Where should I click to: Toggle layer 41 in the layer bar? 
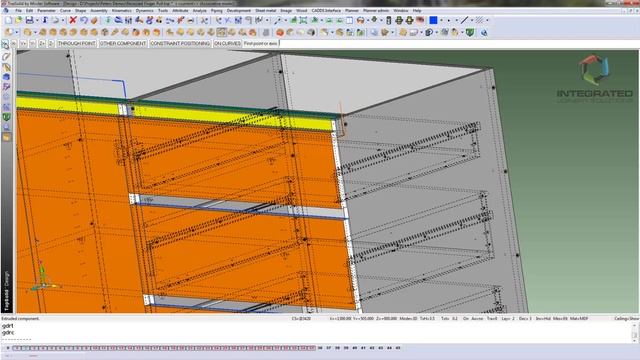tap(363, 348)
